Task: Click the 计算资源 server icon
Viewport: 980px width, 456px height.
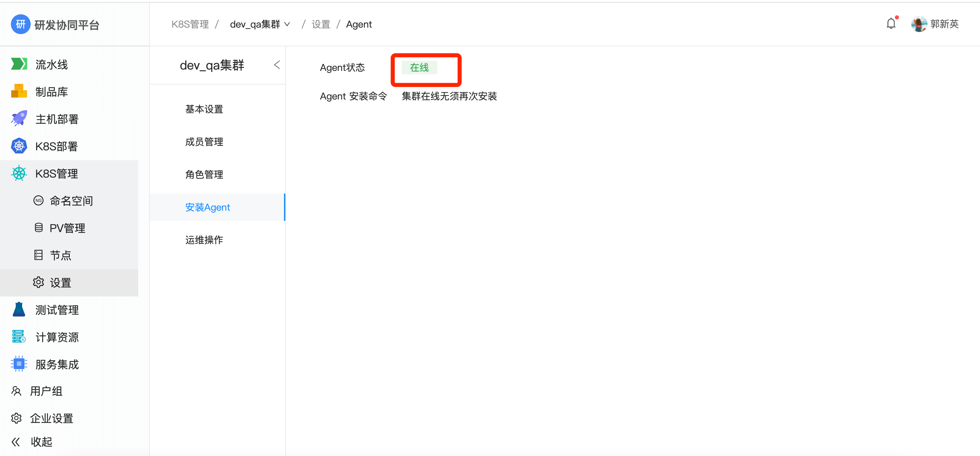Action: 19,337
